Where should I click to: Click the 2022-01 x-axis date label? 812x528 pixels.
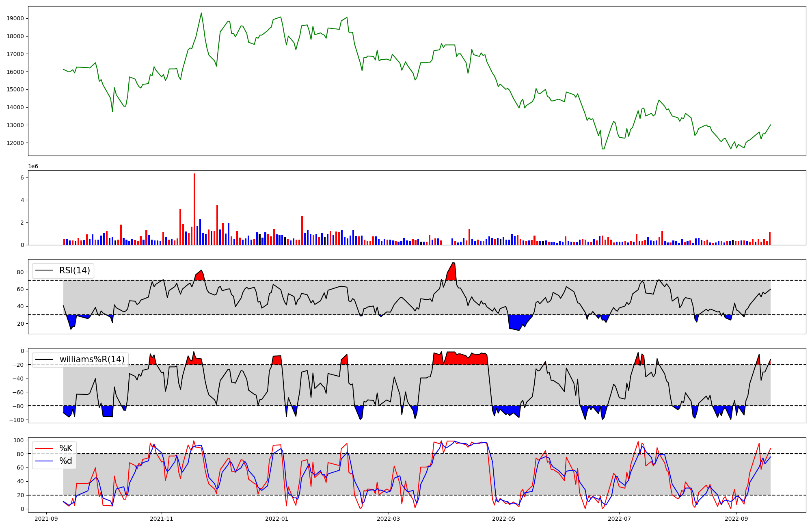click(x=277, y=519)
